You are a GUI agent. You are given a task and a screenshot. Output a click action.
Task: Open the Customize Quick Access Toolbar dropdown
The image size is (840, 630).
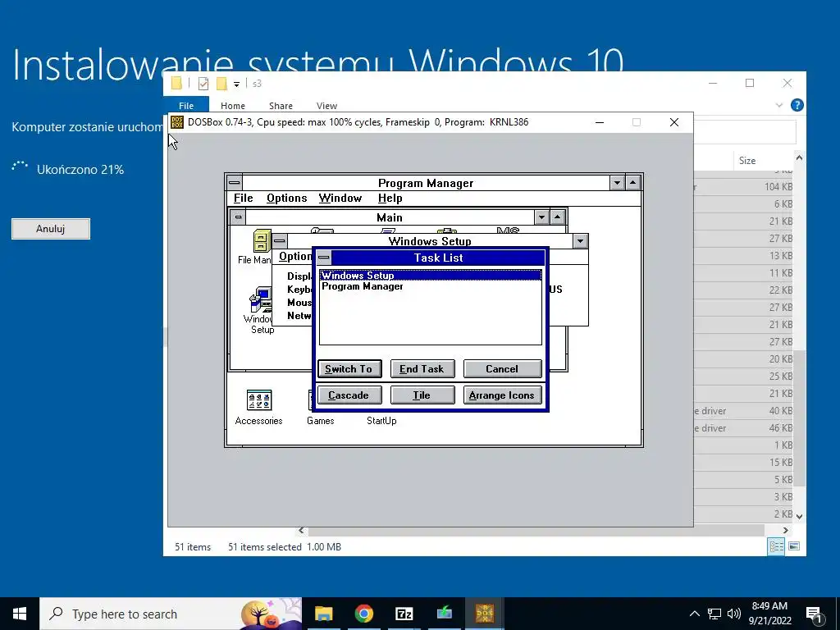236,84
